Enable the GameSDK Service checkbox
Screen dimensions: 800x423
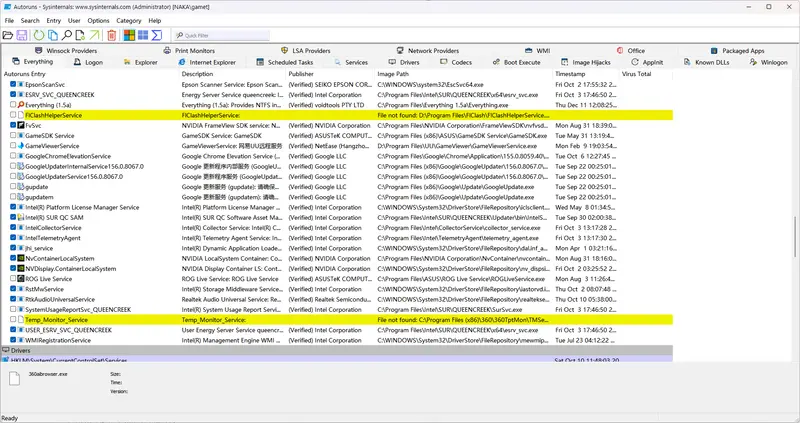[x=13, y=135]
